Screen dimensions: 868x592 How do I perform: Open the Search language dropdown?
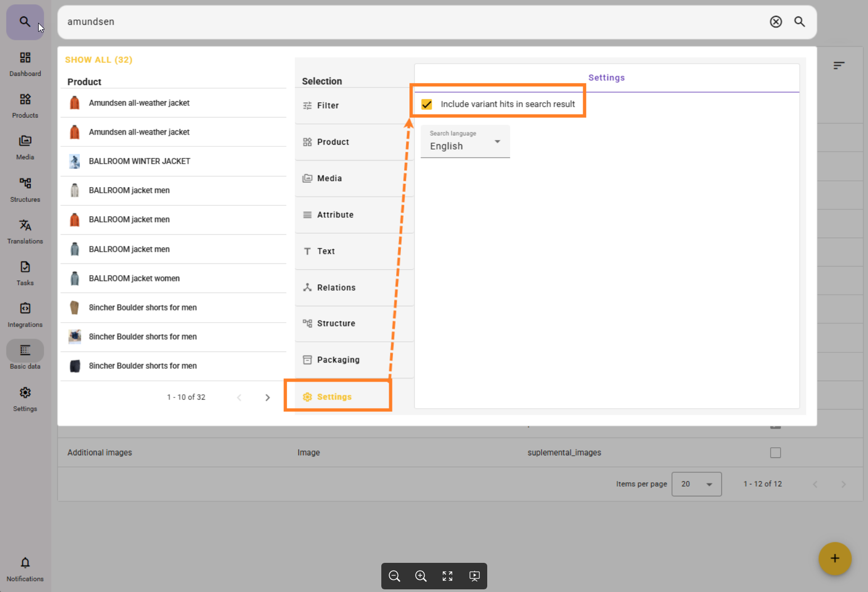pos(465,142)
